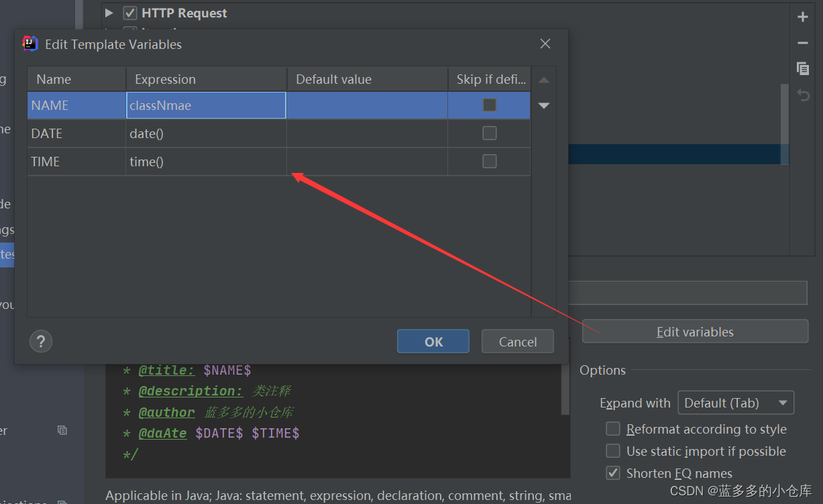Viewport: 823px width, 504px height.
Task: Click the remove template minus icon
Action: pyautogui.click(x=802, y=42)
